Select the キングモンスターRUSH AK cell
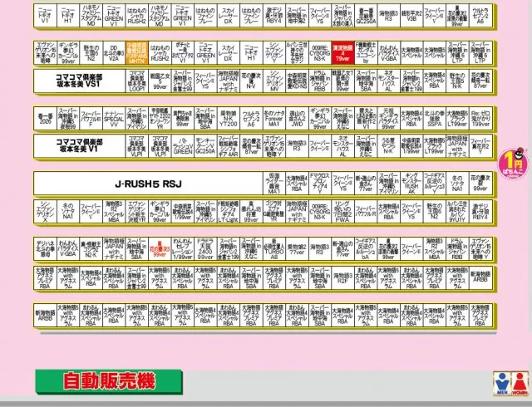This screenshot has height=407, width=532. pyautogui.click(x=411, y=184)
